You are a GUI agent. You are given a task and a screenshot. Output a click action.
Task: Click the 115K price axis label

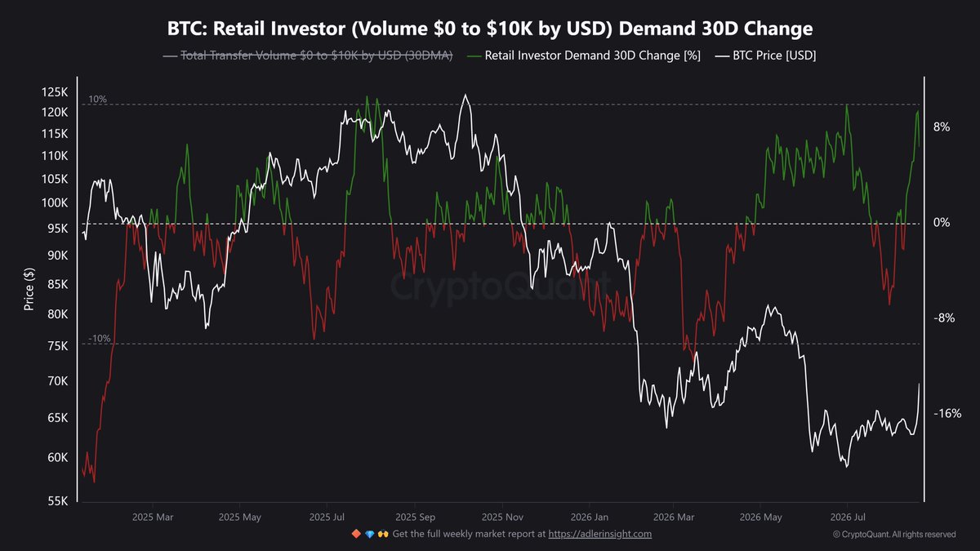tap(55, 133)
